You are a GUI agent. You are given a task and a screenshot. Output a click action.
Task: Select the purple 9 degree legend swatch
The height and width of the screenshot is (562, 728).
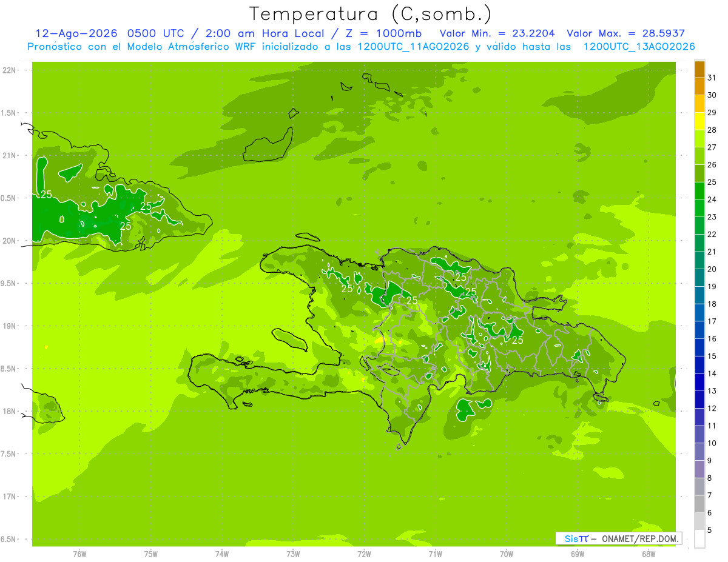click(699, 452)
